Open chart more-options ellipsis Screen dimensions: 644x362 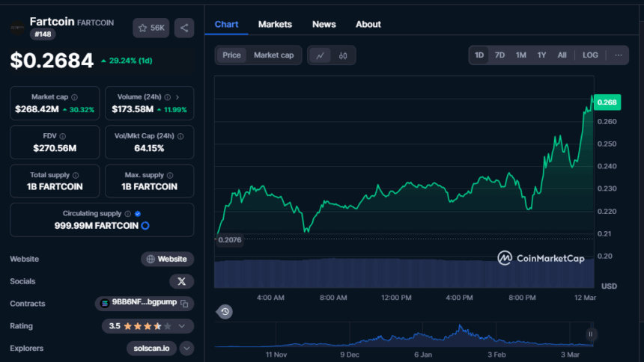point(618,55)
